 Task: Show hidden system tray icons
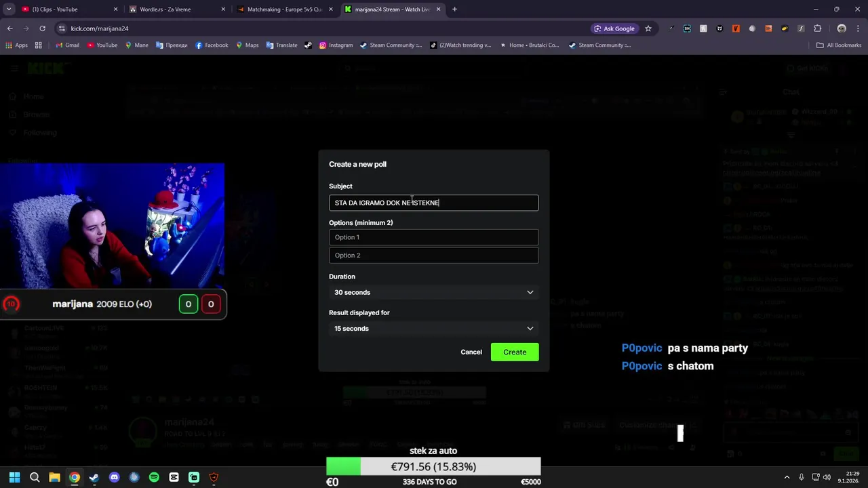[x=787, y=477]
